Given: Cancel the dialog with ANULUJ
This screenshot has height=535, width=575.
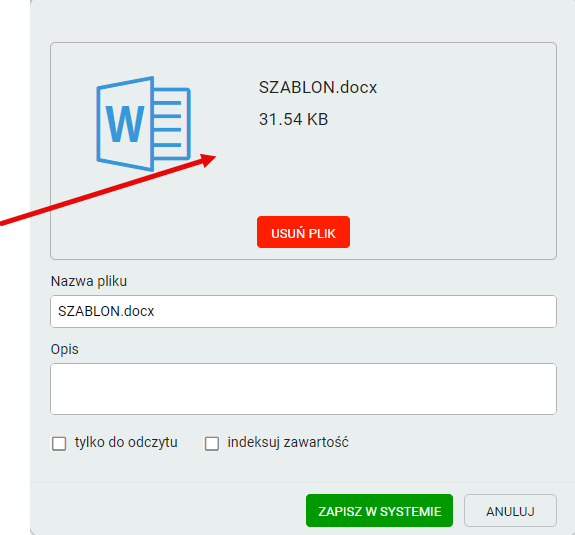Looking at the screenshot, I should (510, 510).
